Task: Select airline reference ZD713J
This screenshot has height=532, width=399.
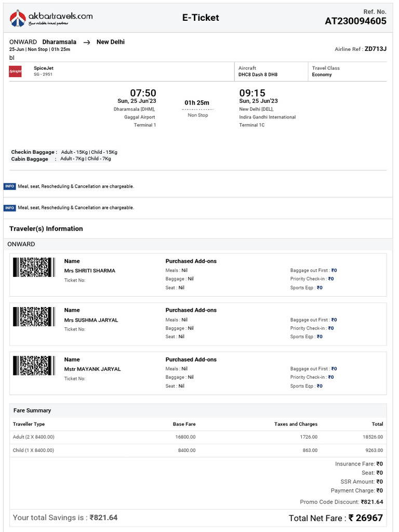Action: pyautogui.click(x=376, y=49)
